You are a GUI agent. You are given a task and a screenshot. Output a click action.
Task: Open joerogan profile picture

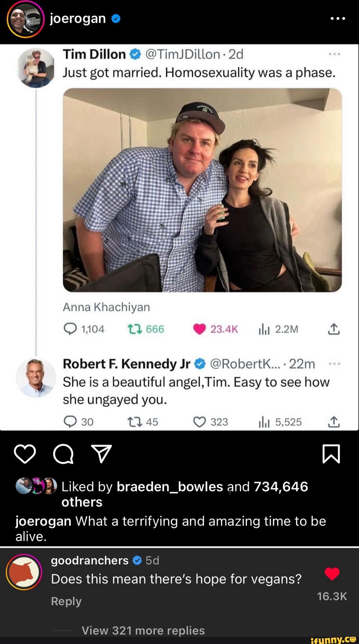tap(25, 19)
